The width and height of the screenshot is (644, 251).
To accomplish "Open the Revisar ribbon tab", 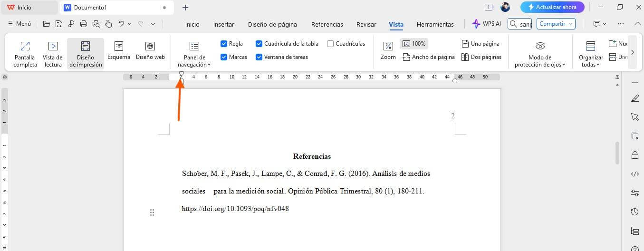I will (x=366, y=24).
